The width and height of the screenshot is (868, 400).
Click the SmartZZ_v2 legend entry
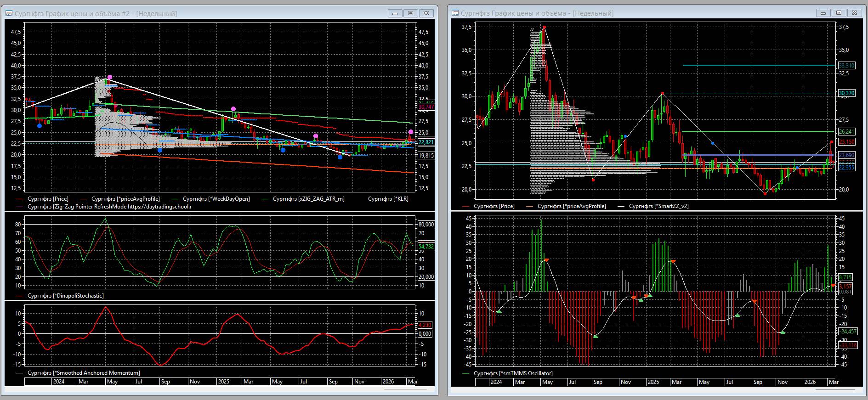[x=658, y=206]
